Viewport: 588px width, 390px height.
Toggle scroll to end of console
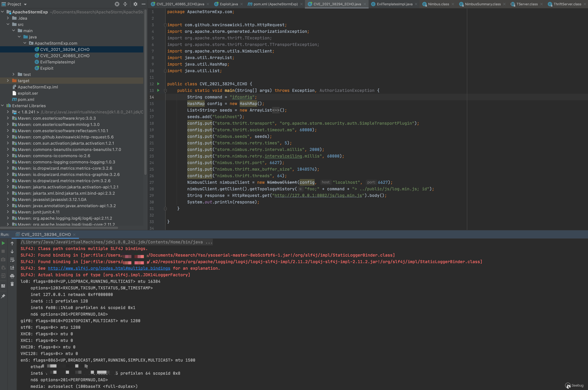click(x=12, y=268)
